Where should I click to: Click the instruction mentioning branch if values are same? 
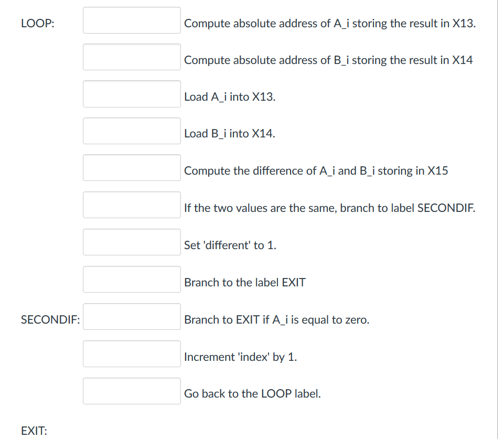click(x=330, y=208)
